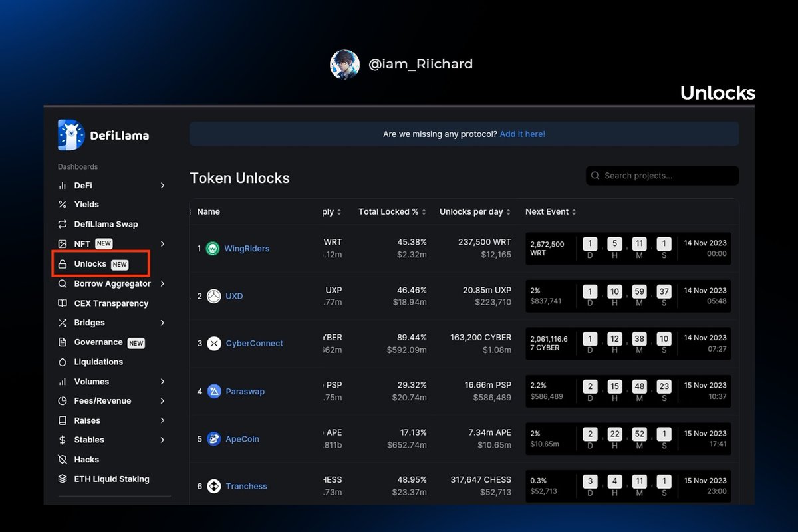Expand the Bridges menu chevron
This screenshot has height=532, width=798.
[163, 323]
